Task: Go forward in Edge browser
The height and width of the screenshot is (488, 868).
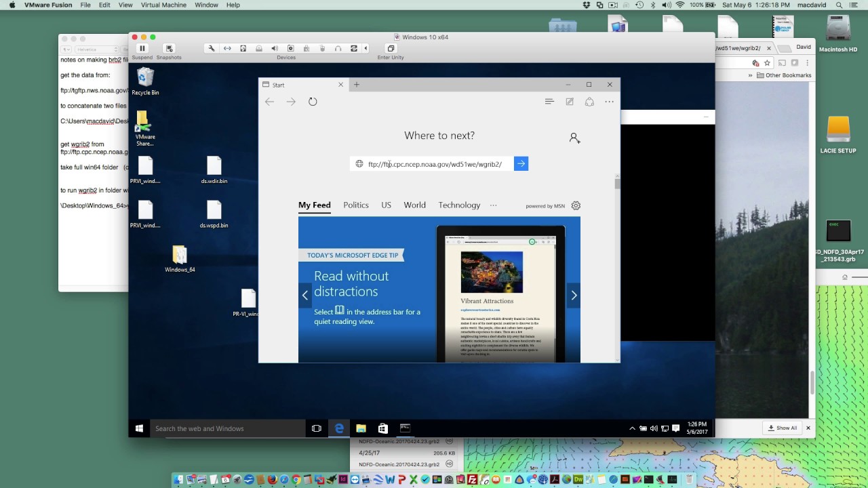Action: click(x=291, y=102)
